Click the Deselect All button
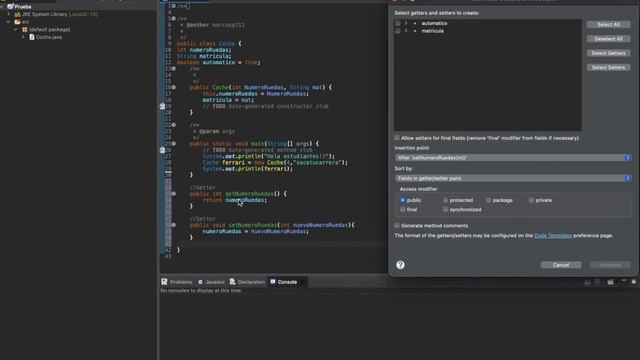Screen dimensions: 640x360 tap(608, 39)
